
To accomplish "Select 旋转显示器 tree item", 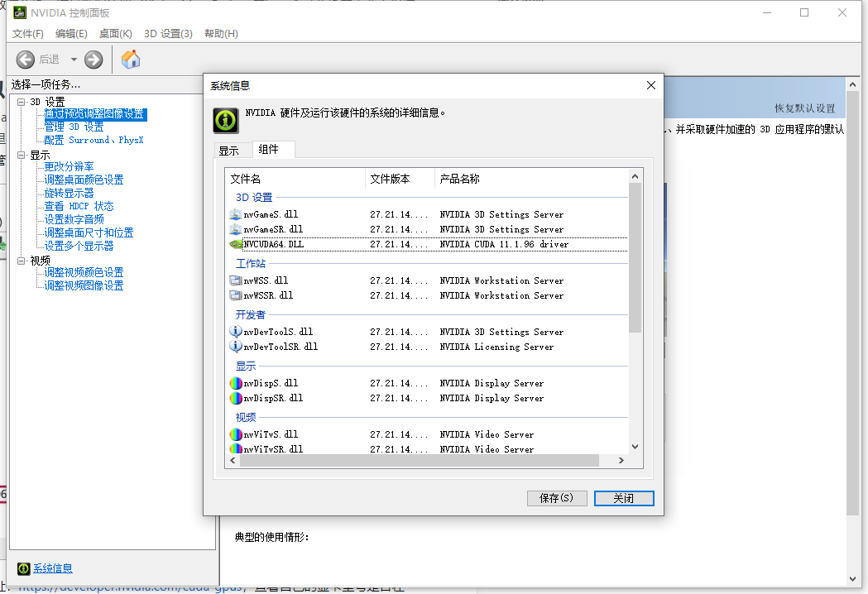I will (69, 194).
